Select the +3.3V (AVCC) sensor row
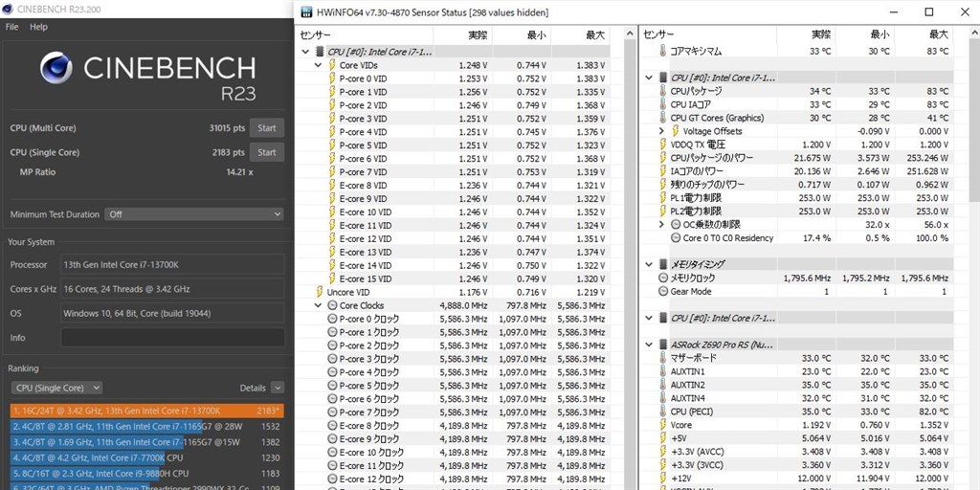 pos(797,452)
